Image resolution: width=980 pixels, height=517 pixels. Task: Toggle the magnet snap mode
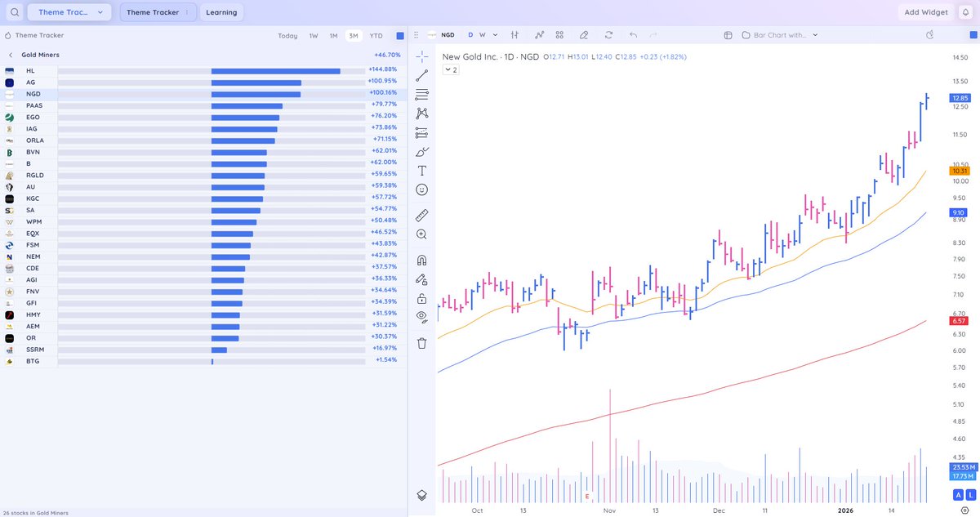(421, 261)
